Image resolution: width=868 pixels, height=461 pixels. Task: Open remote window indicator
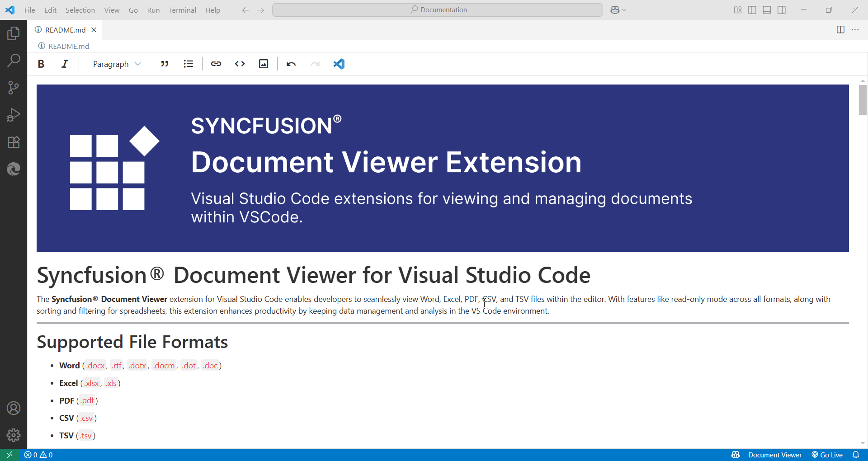(x=9, y=455)
